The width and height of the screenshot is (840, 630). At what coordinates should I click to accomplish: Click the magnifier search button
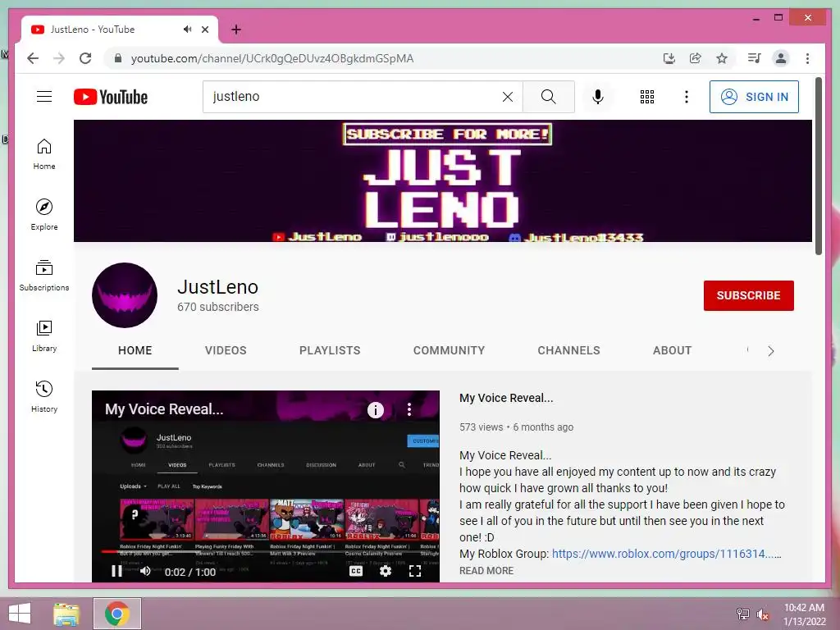[548, 97]
